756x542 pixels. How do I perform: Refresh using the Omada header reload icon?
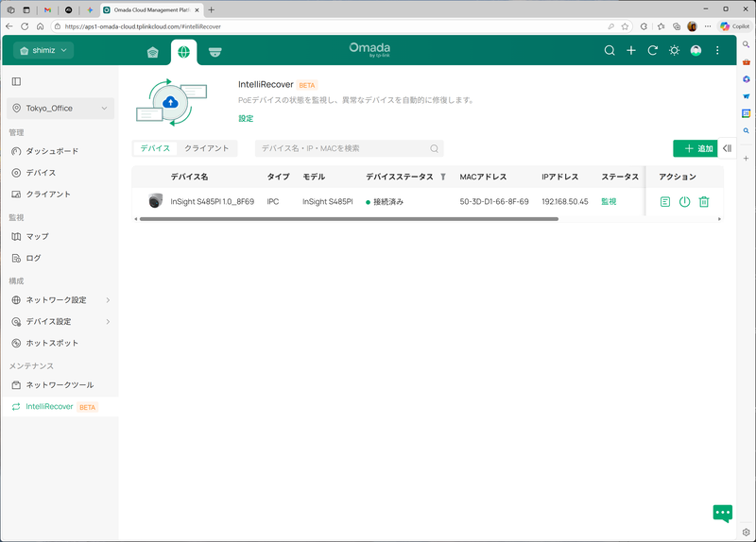point(652,50)
